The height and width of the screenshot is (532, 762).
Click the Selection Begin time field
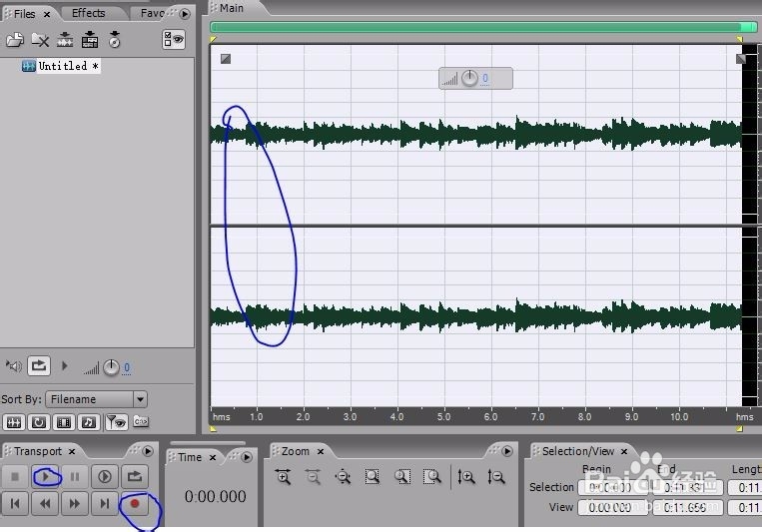613,487
